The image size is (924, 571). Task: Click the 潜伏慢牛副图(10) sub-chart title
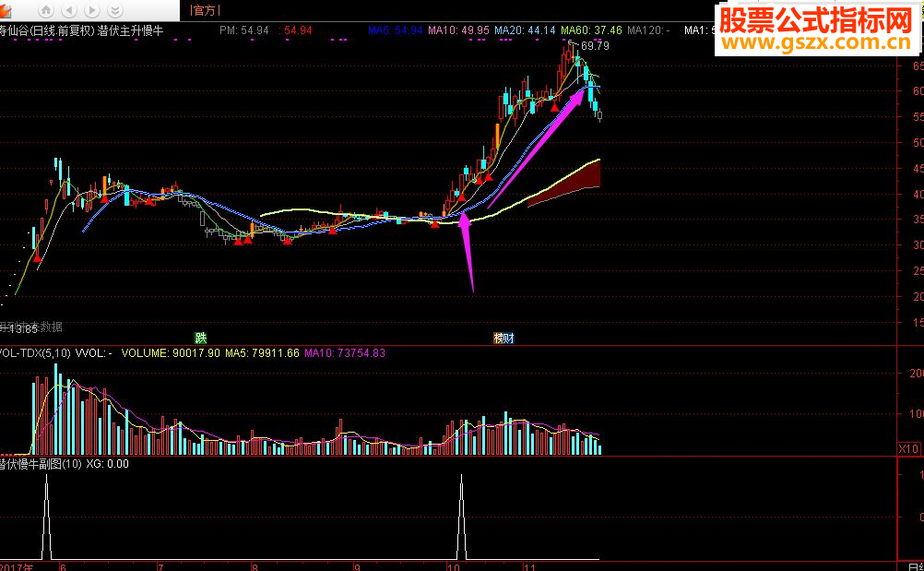[x=40, y=464]
